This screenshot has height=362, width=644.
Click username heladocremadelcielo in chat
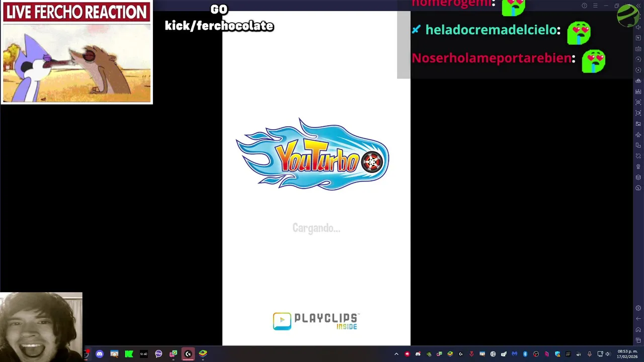[x=491, y=30]
